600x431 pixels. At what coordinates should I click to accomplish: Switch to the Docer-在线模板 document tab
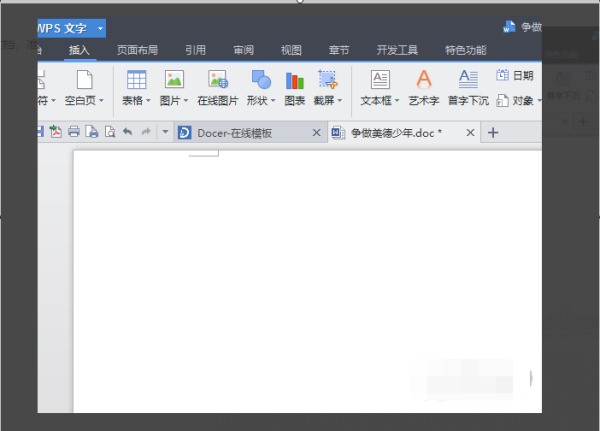click(251, 133)
